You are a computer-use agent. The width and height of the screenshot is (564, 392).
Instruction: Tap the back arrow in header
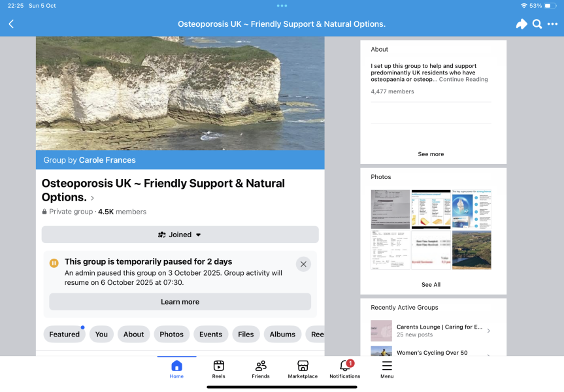pos(11,24)
